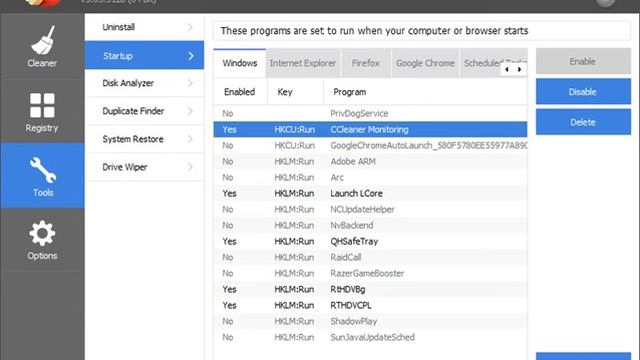Click the Duplicate Finder chevron arrow
Screen dimensions: 640x360
pyautogui.click(x=190, y=111)
